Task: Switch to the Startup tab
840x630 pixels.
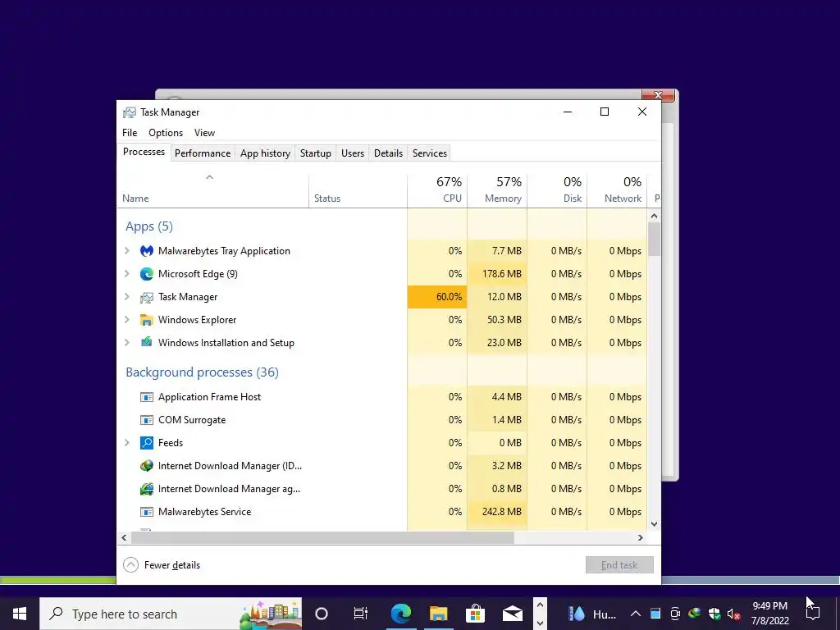Action: (x=316, y=153)
